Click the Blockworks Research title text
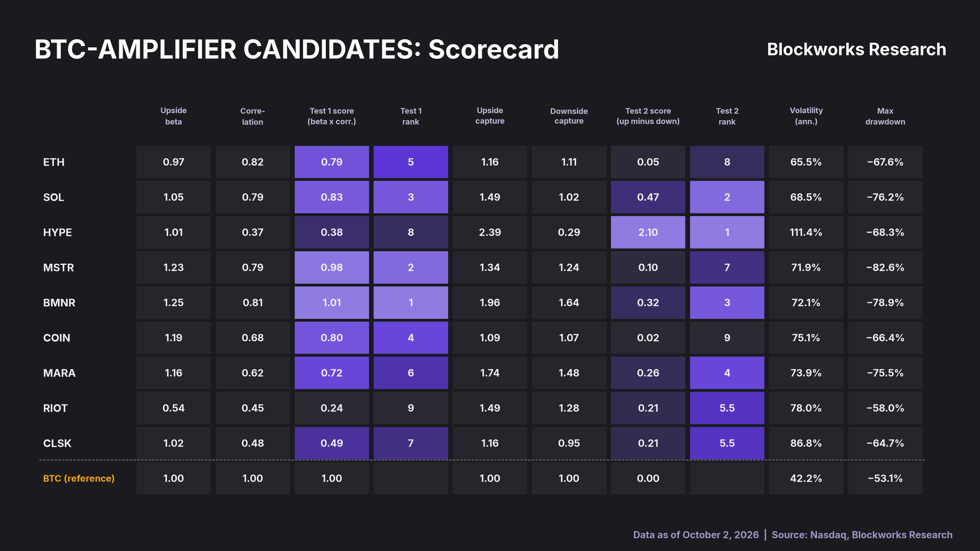This screenshot has height=551, width=980. pos(856,49)
